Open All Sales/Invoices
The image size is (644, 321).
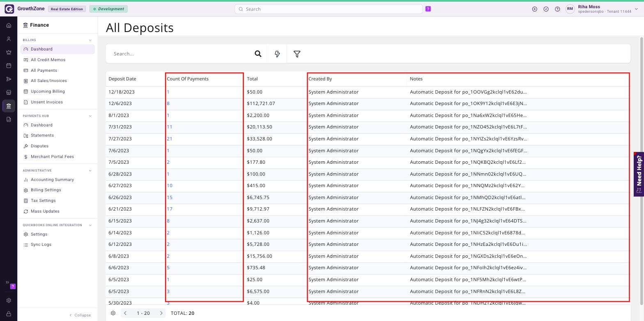click(48, 81)
